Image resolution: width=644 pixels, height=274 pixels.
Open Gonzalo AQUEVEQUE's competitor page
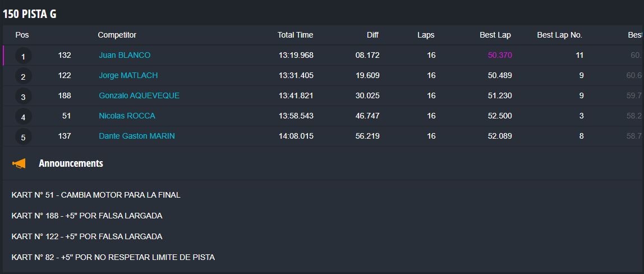(x=139, y=95)
